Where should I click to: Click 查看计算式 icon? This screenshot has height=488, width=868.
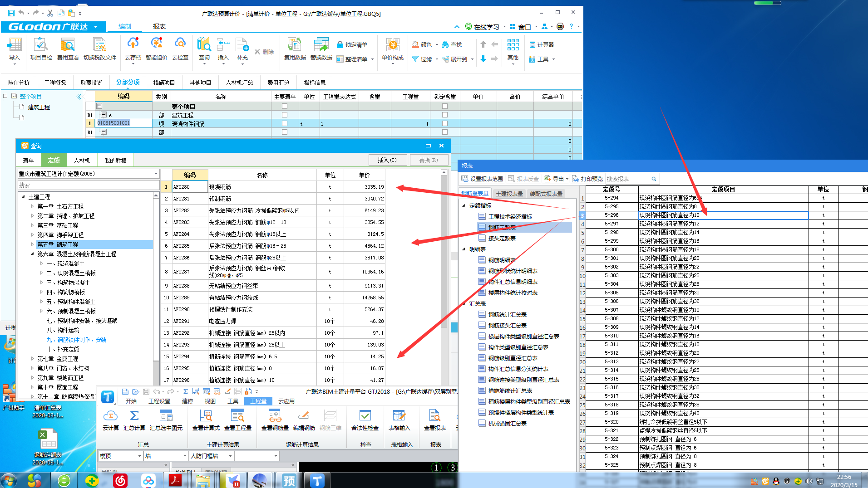tap(206, 420)
